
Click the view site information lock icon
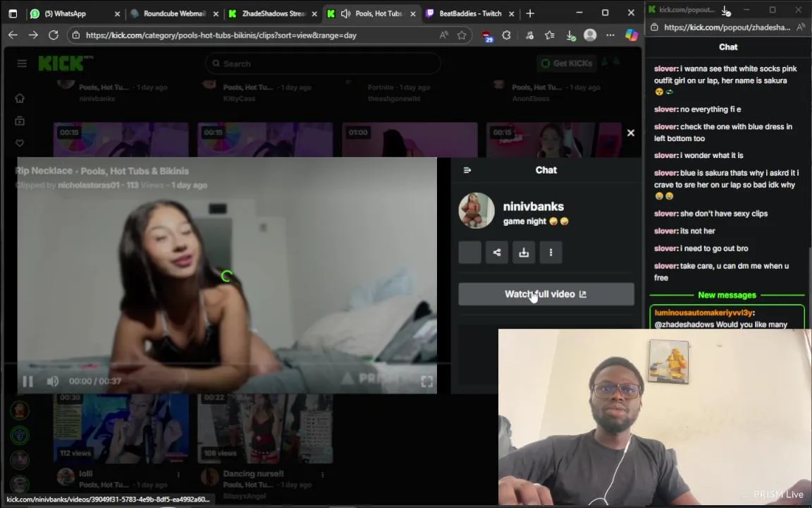click(x=76, y=35)
